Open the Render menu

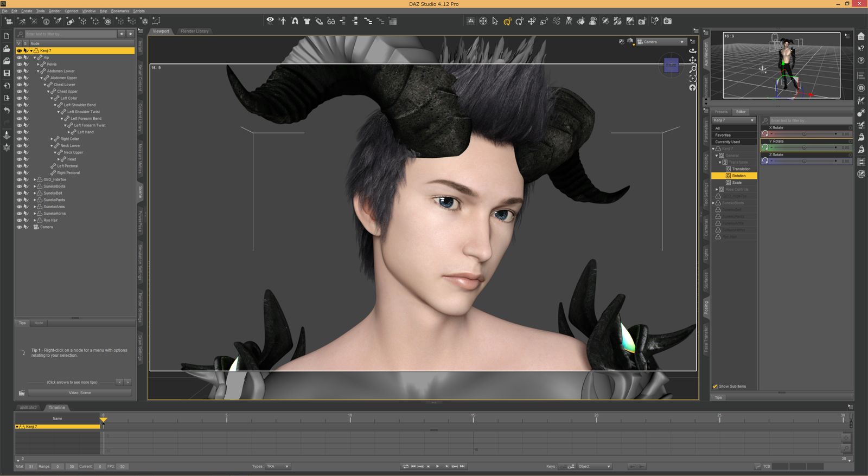55,11
